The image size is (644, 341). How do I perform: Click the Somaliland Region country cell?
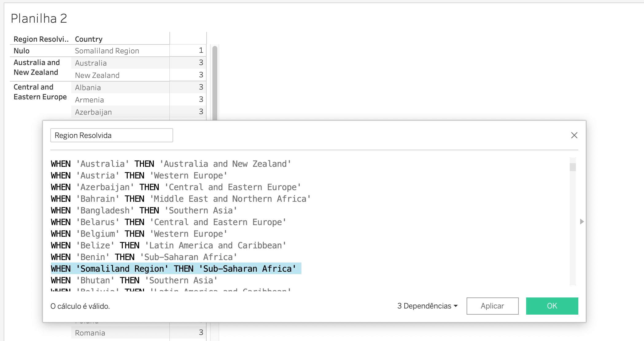click(107, 50)
